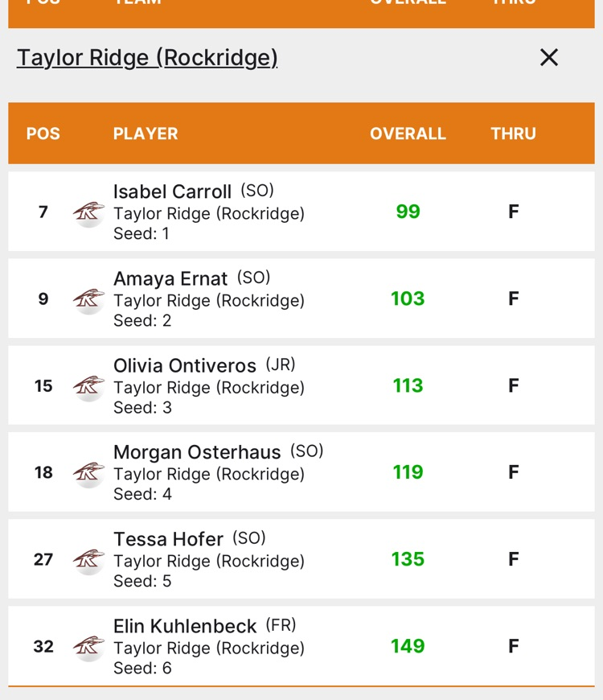Click Morgan Osterhaus's Rockridge team logo
This screenshot has width=603, height=700.
tap(88, 473)
